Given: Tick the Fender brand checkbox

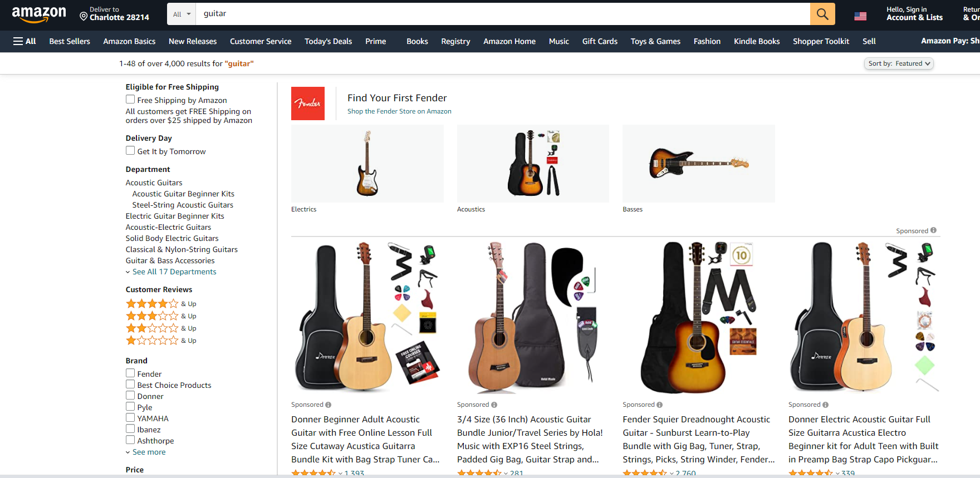Looking at the screenshot, I should click(130, 373).
